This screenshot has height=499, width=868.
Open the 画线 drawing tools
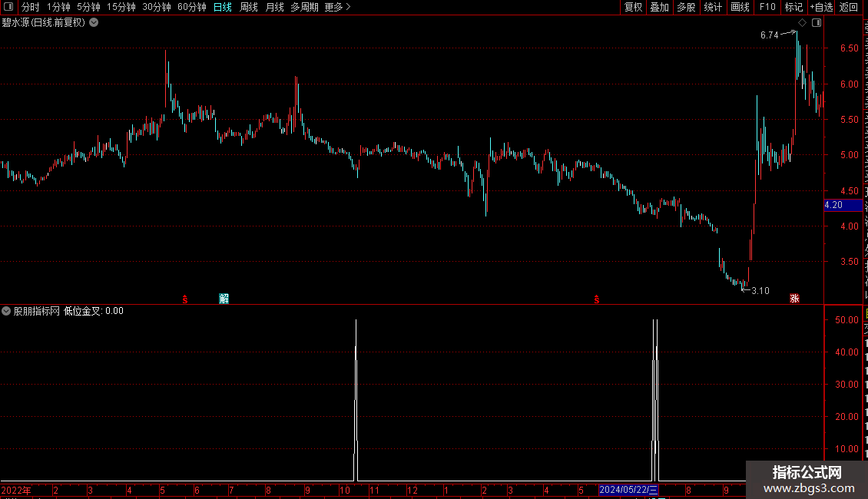pyautogui.click(x=740, y=7)
